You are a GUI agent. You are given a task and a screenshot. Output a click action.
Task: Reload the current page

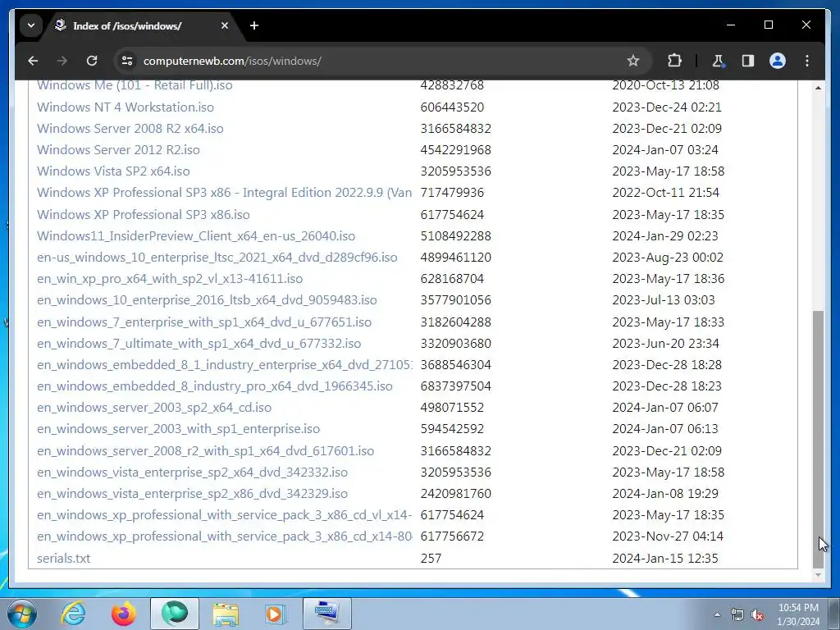coord(92,61)
